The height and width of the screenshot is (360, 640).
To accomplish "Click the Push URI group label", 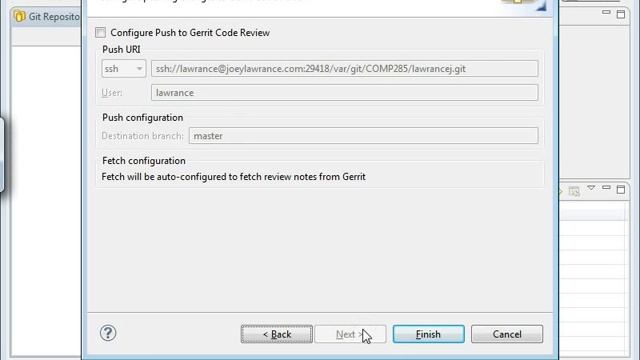I will 121,49.
